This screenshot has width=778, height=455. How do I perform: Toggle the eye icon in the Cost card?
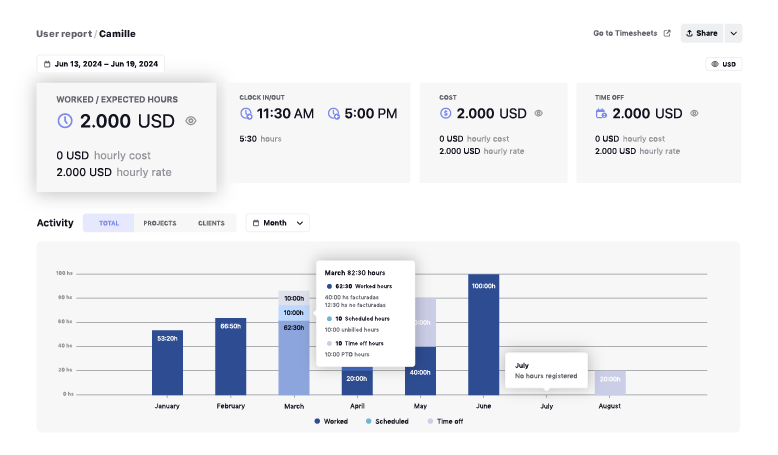click(x=538, y=114)
